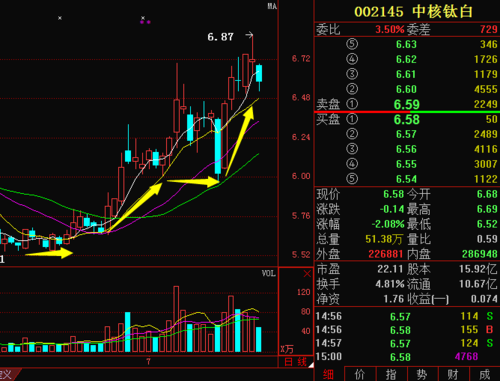
Task: Switch to the 价 price tab
Action: (x=360, y=374)
